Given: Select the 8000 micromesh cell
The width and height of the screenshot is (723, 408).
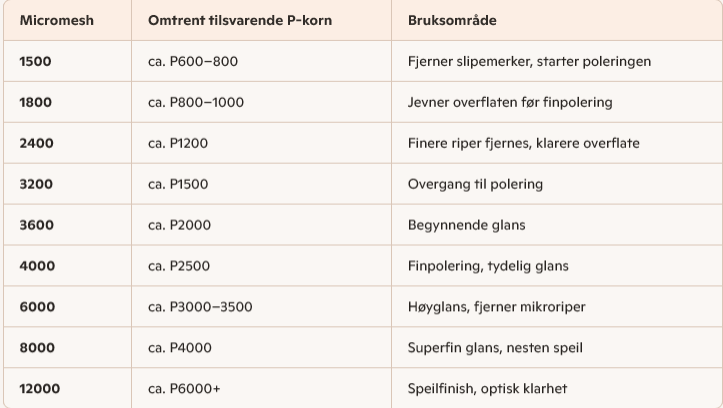Looking at the screenshot, I should 37,348.
